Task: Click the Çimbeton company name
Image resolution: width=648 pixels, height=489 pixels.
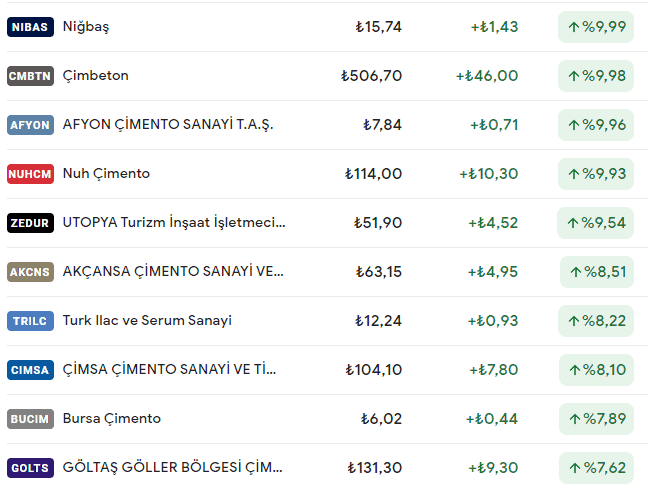Action: (95, 76)
